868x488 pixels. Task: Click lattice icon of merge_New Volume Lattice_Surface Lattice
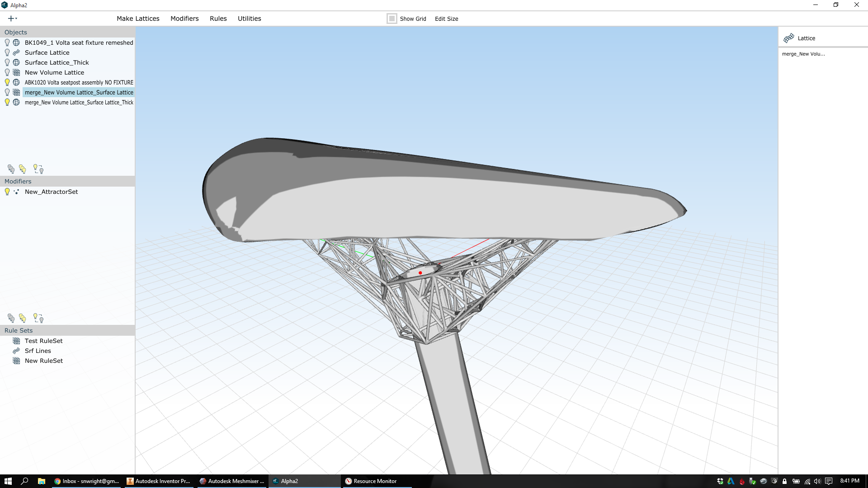[x=16, y=92]
